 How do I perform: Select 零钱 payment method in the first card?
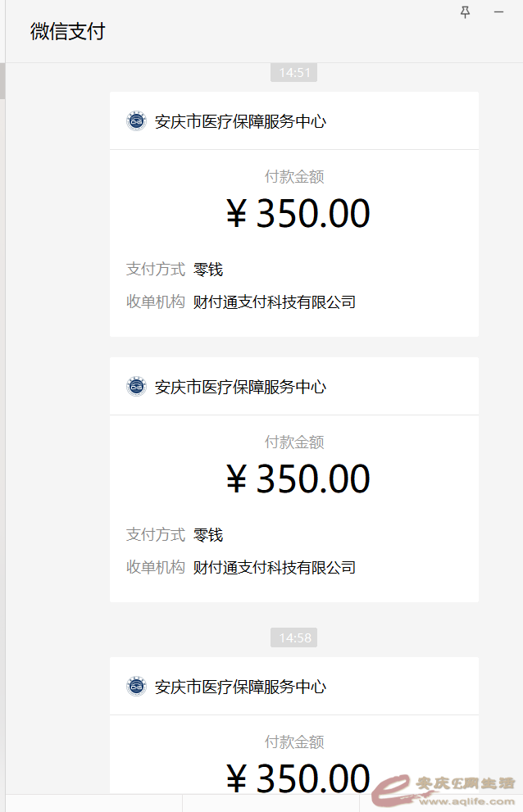(208, 270)
